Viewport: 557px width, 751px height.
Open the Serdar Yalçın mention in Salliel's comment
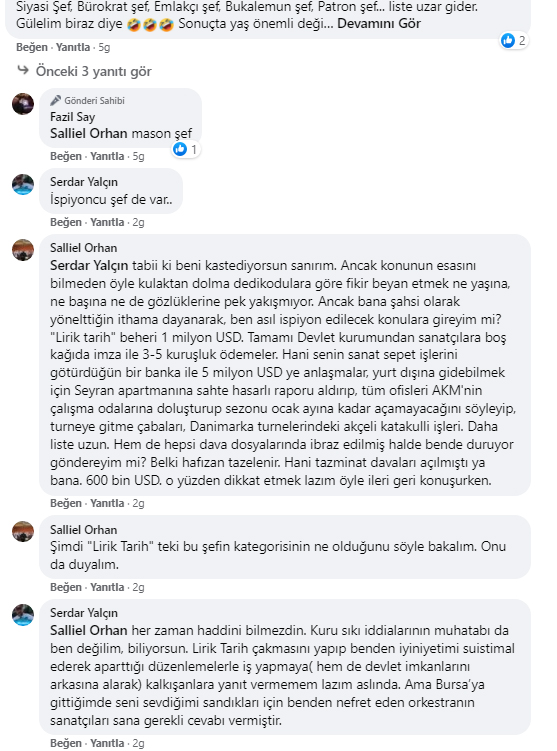click(x=89, y=265)
